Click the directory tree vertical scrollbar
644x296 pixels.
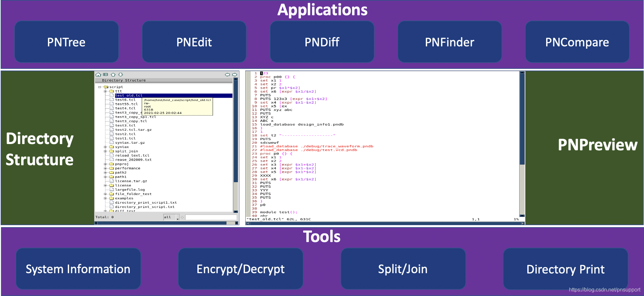pos(236,145)
